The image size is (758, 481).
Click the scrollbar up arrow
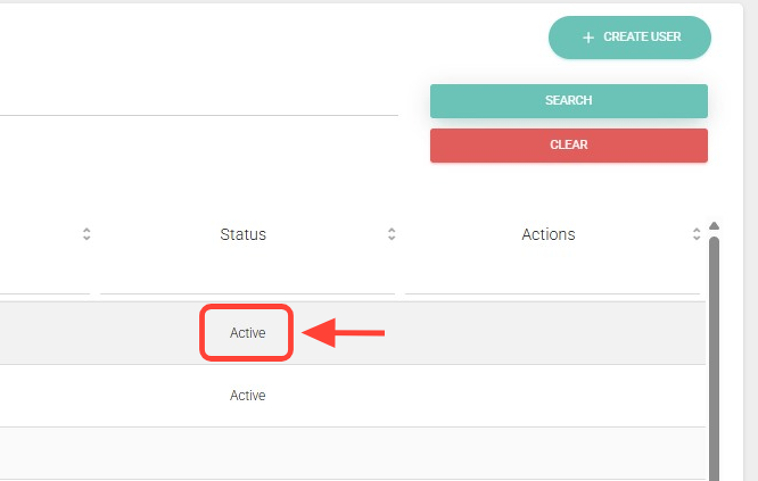click(714, 225)
